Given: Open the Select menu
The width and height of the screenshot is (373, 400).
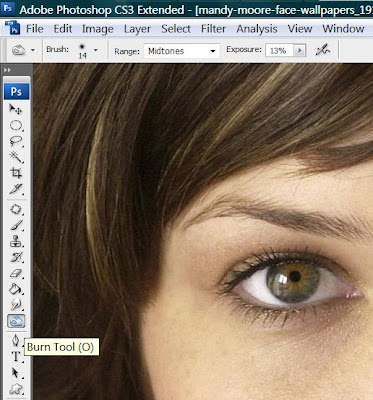Looking at the screenshot, I should pos(176,29).
